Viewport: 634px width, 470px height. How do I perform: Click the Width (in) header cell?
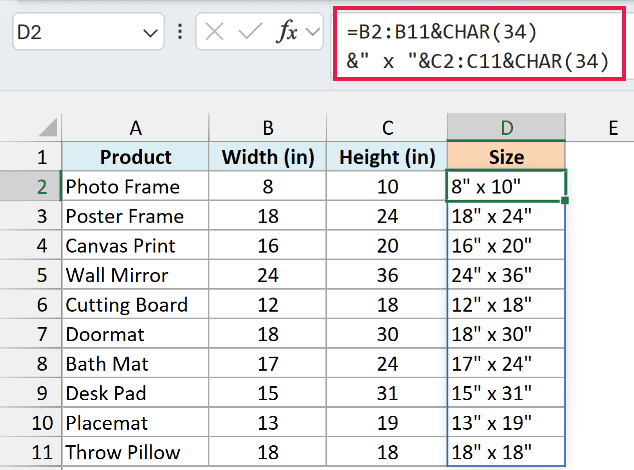(x=268, y=157)
